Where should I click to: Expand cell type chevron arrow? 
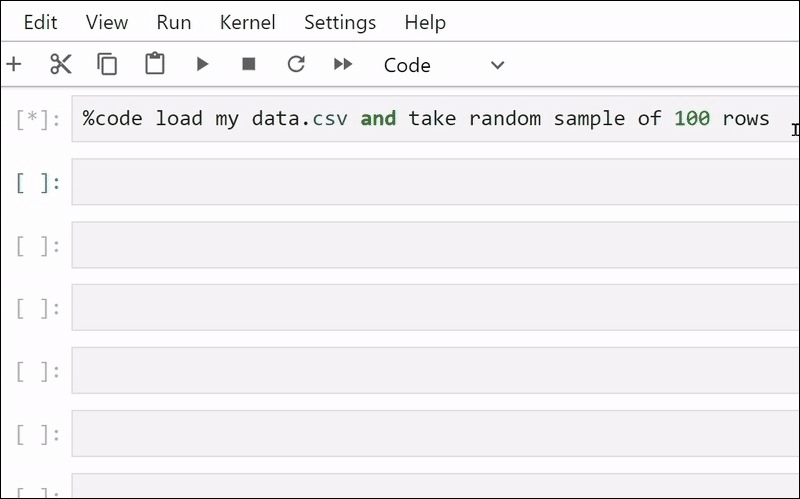(x=497, y=65)
